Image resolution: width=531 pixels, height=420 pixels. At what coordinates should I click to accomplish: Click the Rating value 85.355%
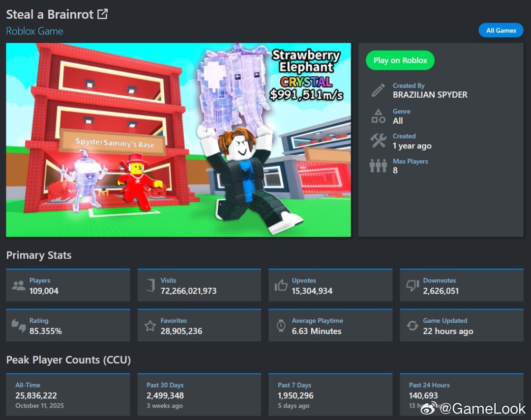(x=45, y=331)
